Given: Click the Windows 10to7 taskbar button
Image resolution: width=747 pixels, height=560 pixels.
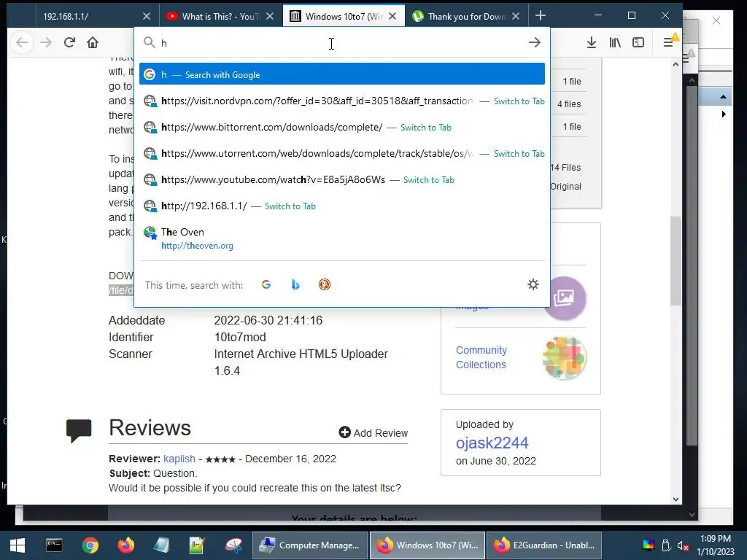Looking at the screenshot, I should tap(427, 545).
